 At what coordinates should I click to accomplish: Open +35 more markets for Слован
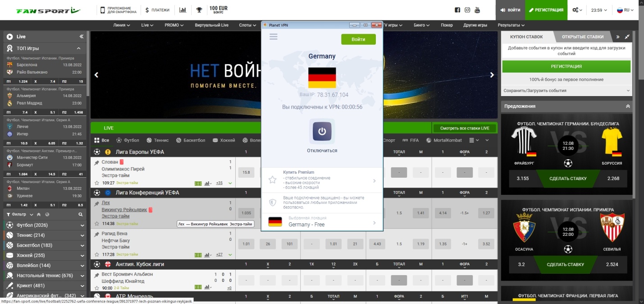pyautogui.click(x=219, y=183)
